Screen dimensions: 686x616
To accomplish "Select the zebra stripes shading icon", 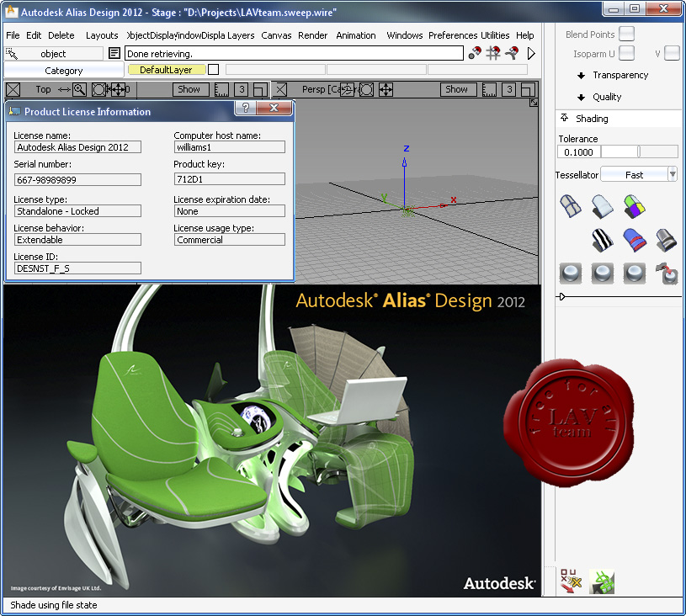I will tap(603, 240).
